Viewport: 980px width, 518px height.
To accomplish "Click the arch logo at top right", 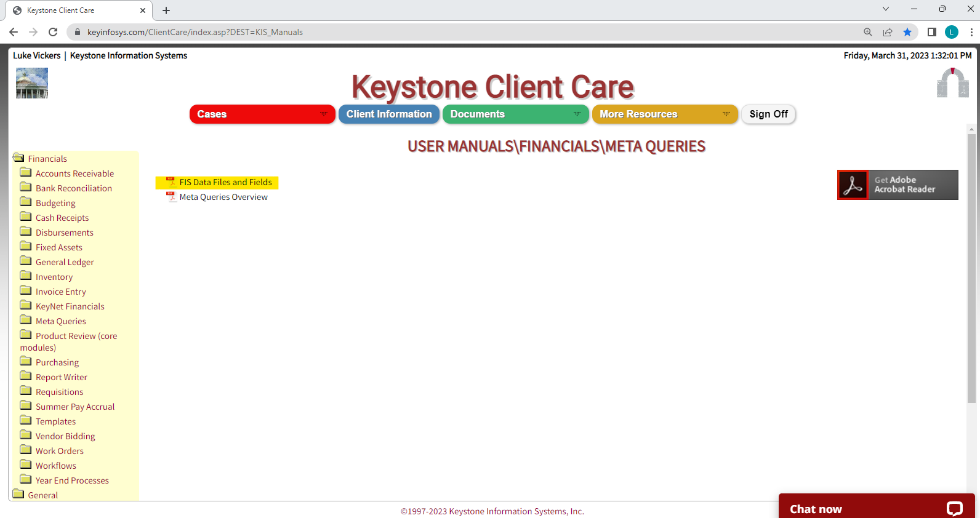I will click(x=953, y=82).
